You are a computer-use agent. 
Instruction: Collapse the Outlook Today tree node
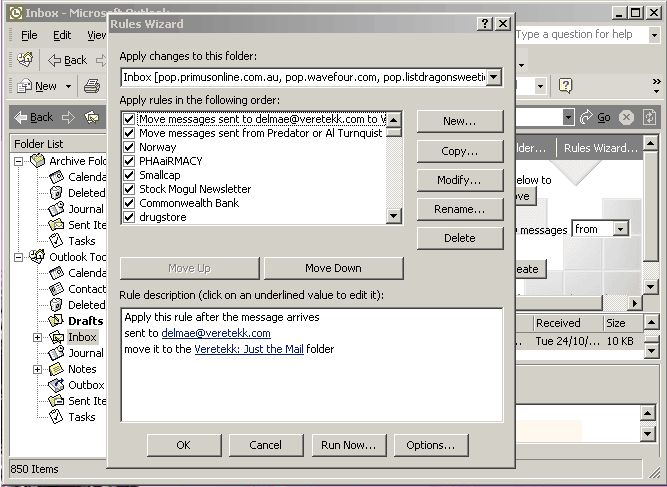pos(18,257)
